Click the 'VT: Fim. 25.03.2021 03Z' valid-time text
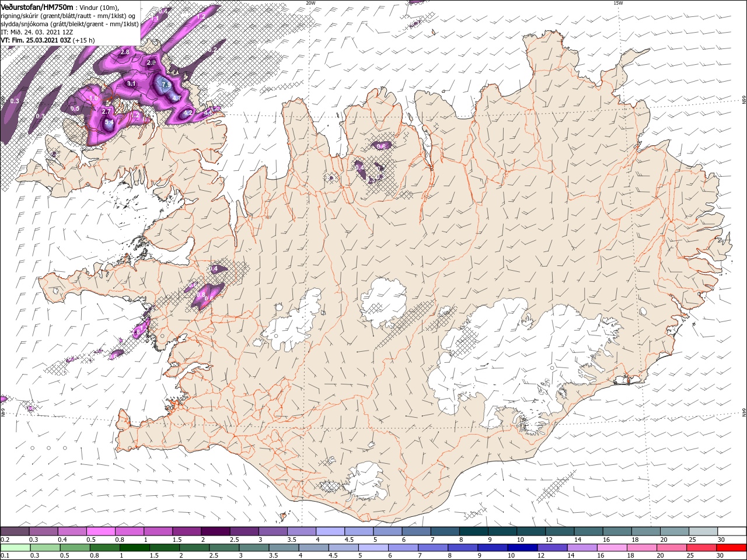Screen dimensions: 747x560 click(x=36, y=41)
